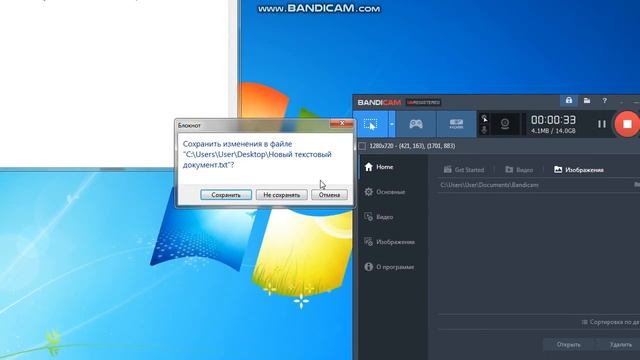Switch to the Видео tab in Home
640x360 pixels.
point(519,170)
